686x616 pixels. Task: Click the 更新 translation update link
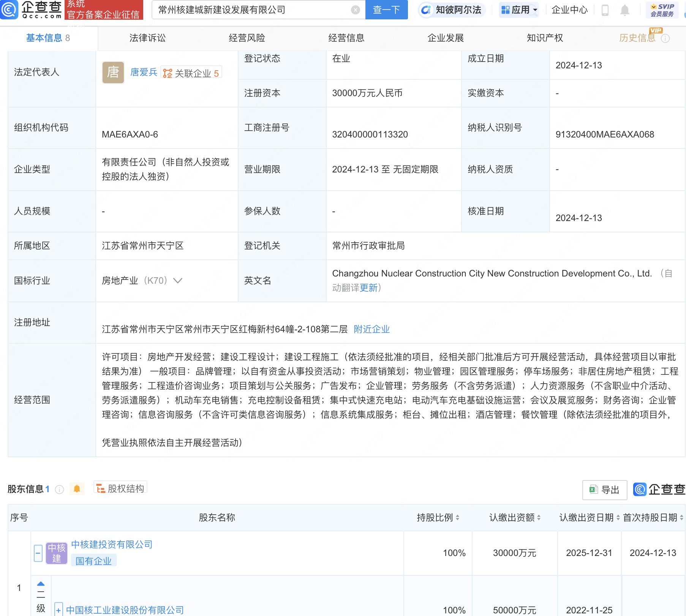(x=368, y=288)
